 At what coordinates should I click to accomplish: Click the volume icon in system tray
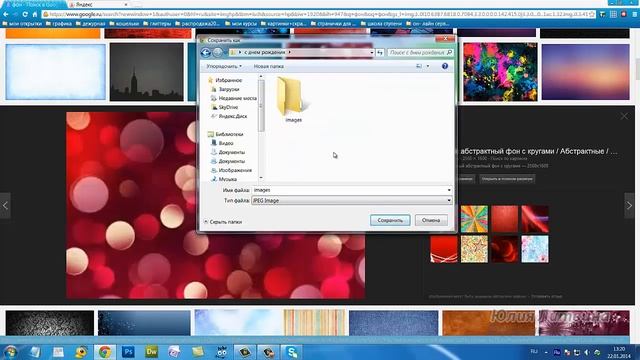pos(587,352)
